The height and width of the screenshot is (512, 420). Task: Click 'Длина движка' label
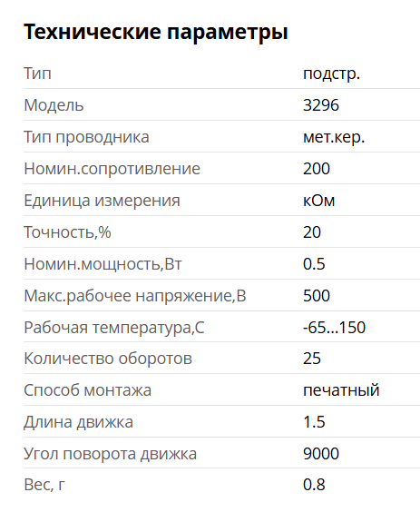(x=78, y=422)
